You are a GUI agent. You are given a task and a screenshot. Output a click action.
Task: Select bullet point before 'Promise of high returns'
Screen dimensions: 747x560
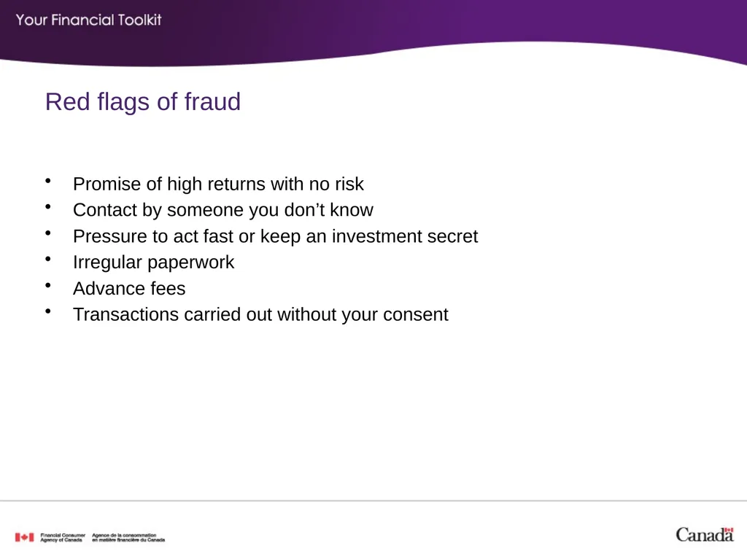coord(48,181)
